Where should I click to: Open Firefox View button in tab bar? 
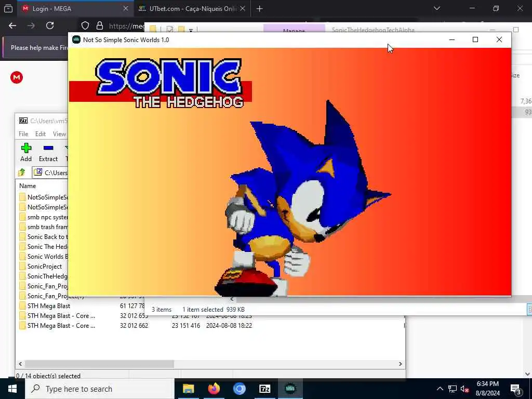point(8,9)
